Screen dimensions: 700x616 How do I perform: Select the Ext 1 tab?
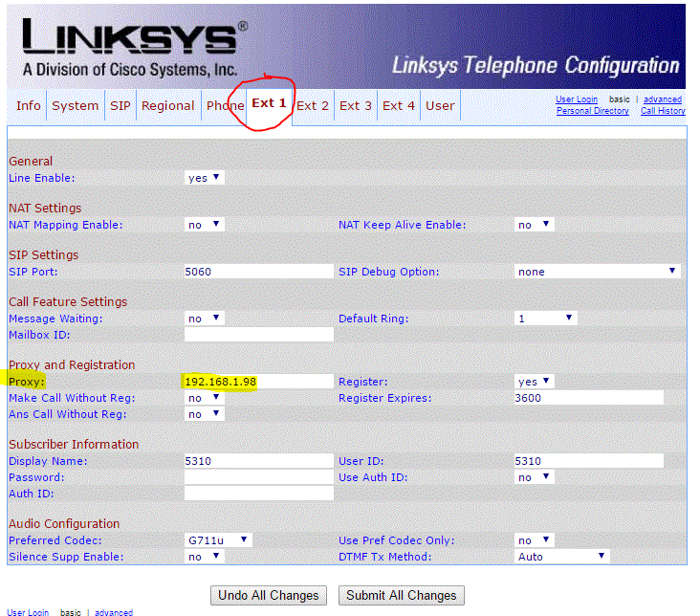click(269, 103)
